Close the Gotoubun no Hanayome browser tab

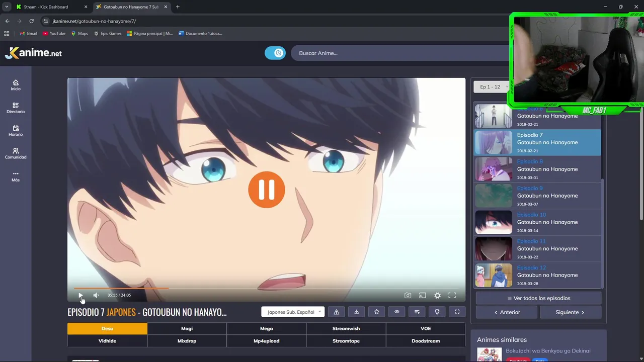coord(166,7)
